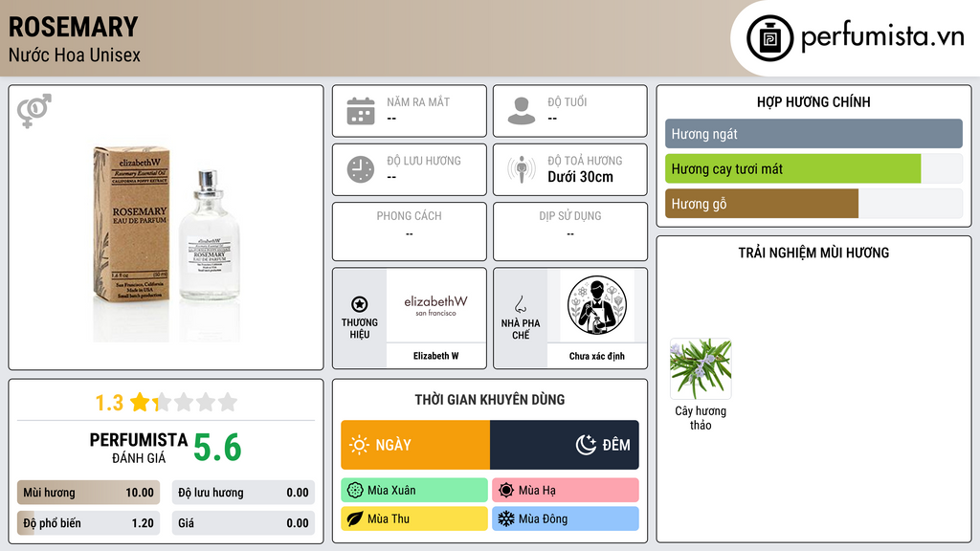This screenshot has height=551, width=980.
Task: Click the perfumista.vn perfume bottle logo icon
Action: 769,38
